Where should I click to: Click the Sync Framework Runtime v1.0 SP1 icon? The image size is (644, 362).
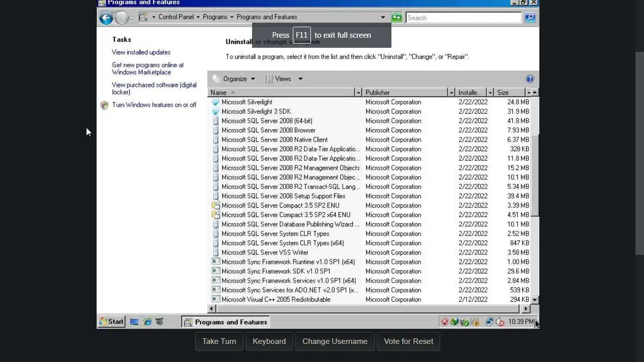tap(216, 261)
